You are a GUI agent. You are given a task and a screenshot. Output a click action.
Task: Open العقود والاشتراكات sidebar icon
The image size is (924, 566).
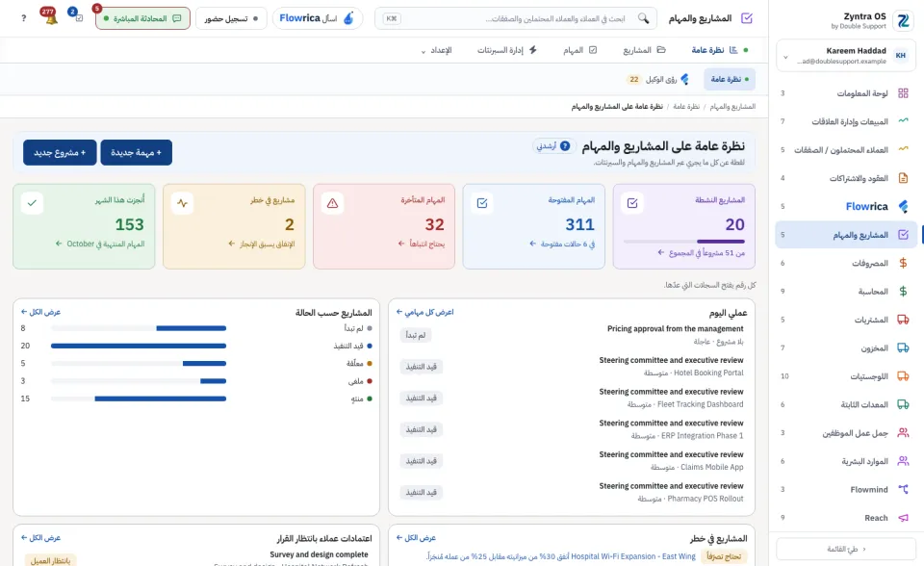[903, 178]
